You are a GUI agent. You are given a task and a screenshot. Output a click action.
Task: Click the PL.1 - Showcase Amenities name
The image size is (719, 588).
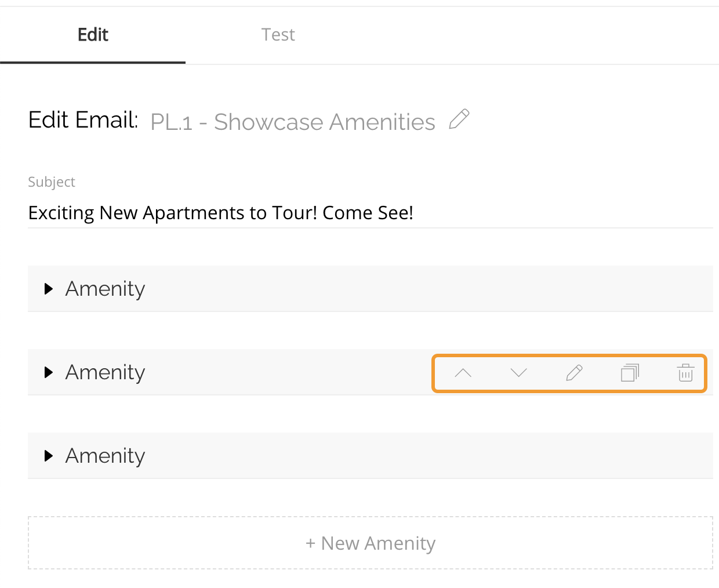[292, 122]
